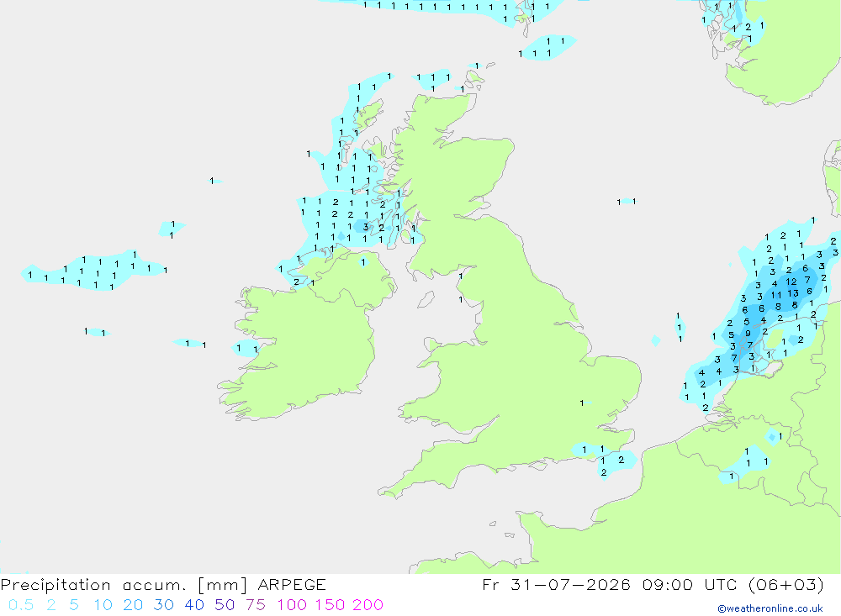Image resolution: width=841 pixels, height=616 pixels.
Task: Click the 150 mm legend value
Action: pyautogui.click(x=330, y=605)
